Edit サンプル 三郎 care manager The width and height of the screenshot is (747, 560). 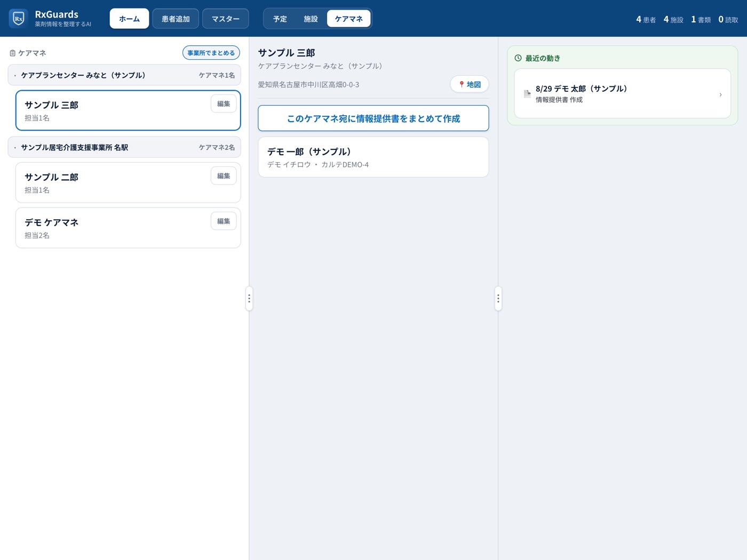point(224,104)
